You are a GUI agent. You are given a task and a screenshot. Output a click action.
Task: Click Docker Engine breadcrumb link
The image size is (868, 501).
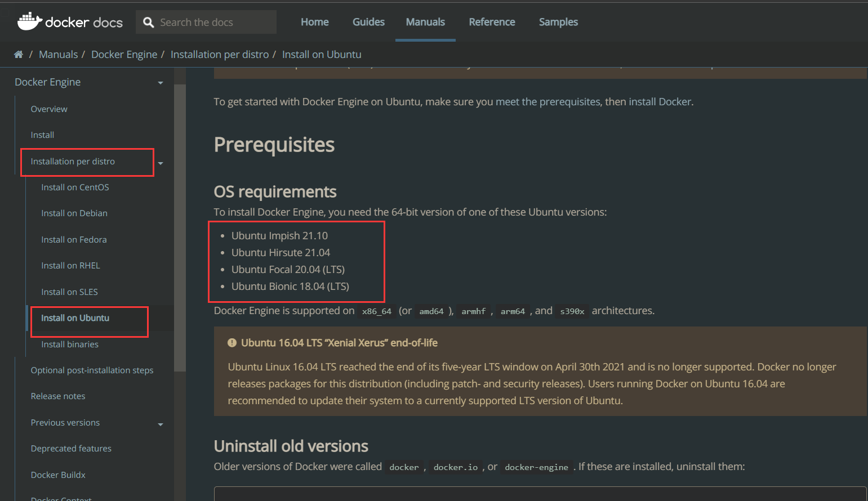[124, 55]
